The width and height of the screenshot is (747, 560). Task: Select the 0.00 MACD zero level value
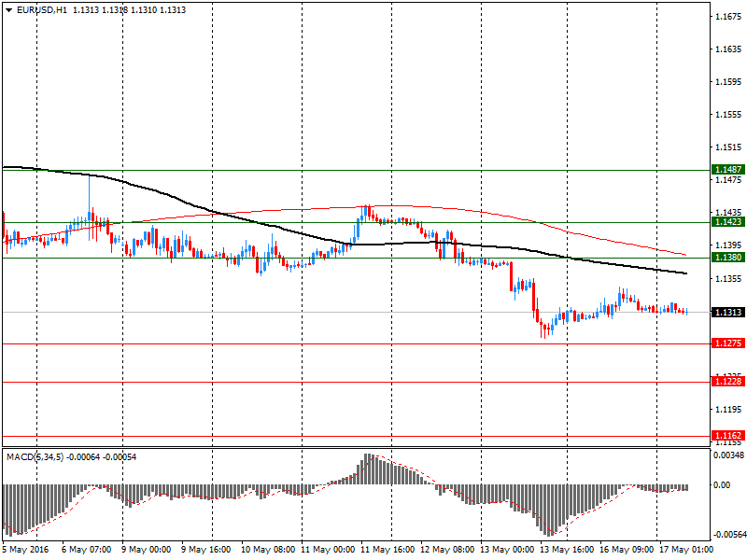[722, 484]
